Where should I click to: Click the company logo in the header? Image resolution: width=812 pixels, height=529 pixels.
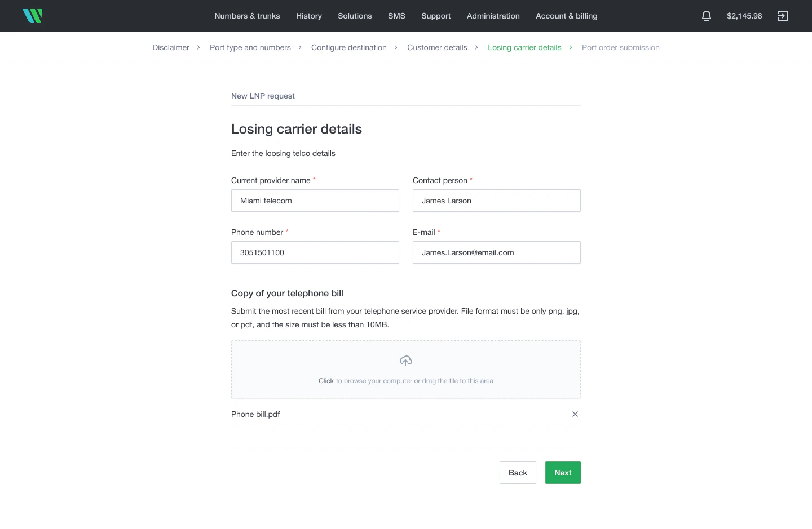coord(33,15)
